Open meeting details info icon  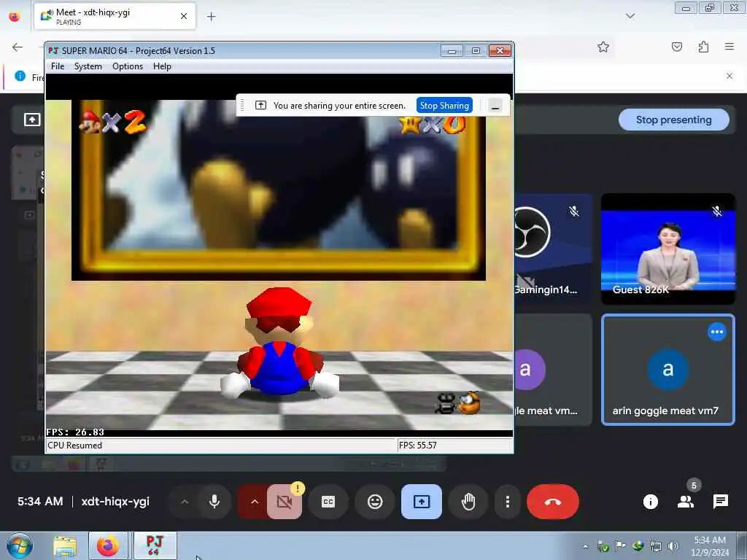(x=650, y=502)
